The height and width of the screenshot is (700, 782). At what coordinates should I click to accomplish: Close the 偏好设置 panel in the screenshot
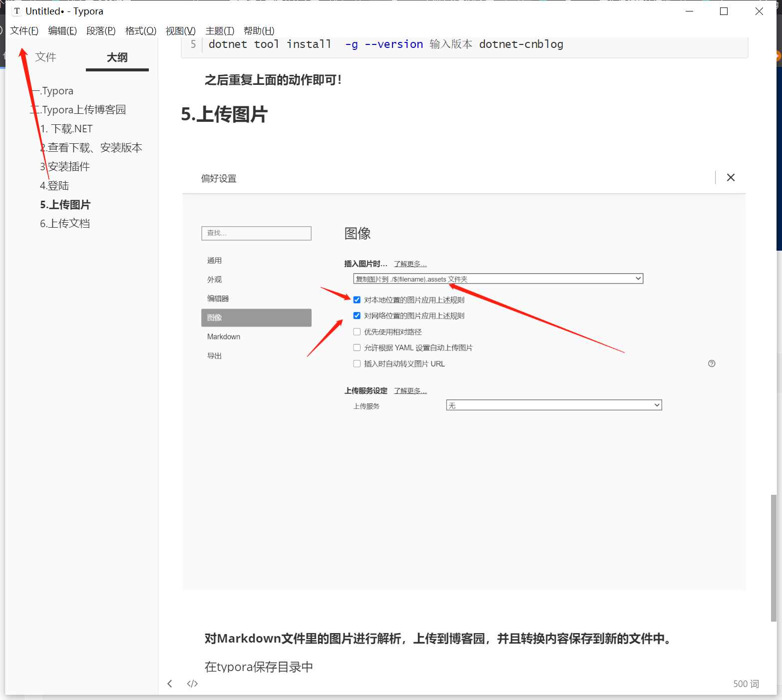pos(731,177)
